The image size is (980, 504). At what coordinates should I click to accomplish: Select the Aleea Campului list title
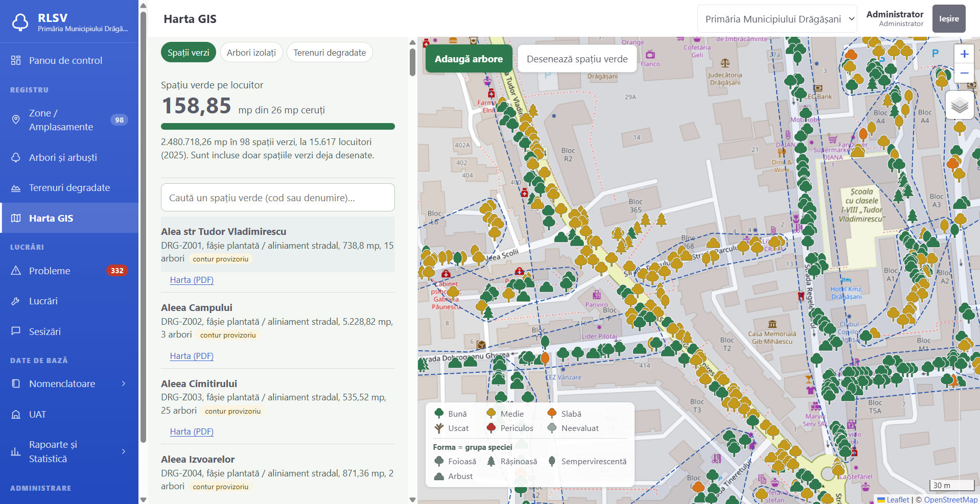(x=197, y=307)
